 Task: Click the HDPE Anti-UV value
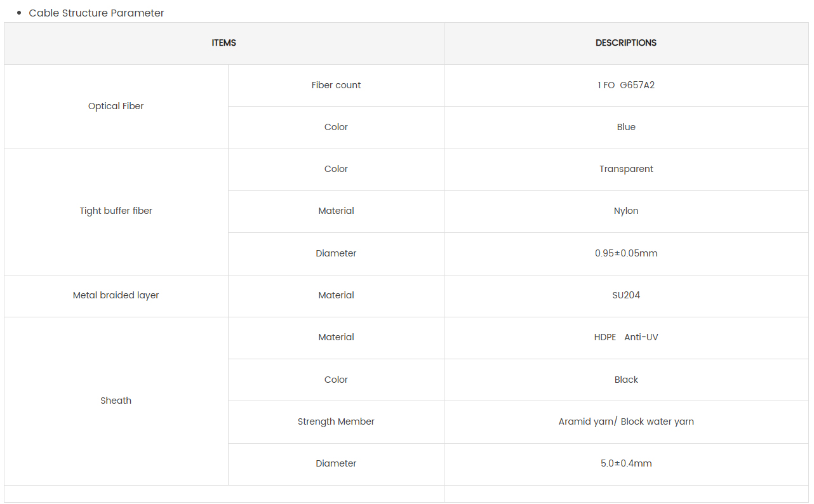(626, 337)
